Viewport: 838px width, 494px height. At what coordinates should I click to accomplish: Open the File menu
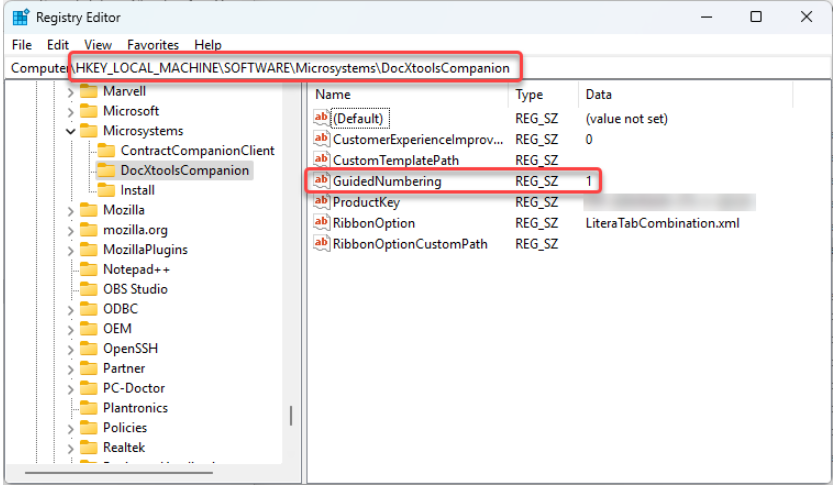point(22,45)
